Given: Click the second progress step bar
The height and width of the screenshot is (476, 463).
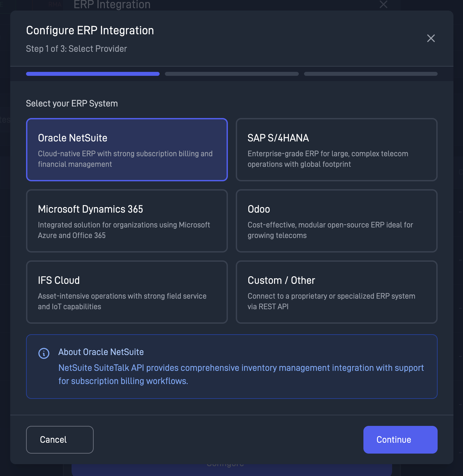Looking at the screenshot, I should 232,74.
